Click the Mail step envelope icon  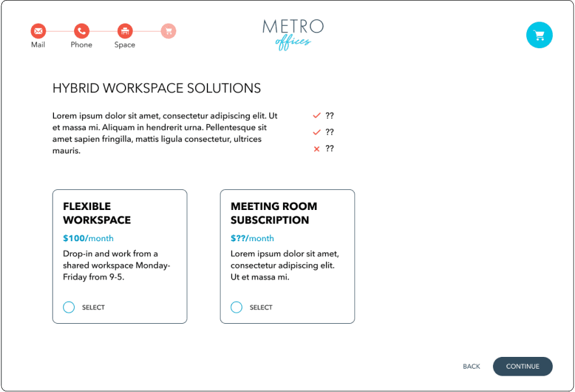(38, 31)
